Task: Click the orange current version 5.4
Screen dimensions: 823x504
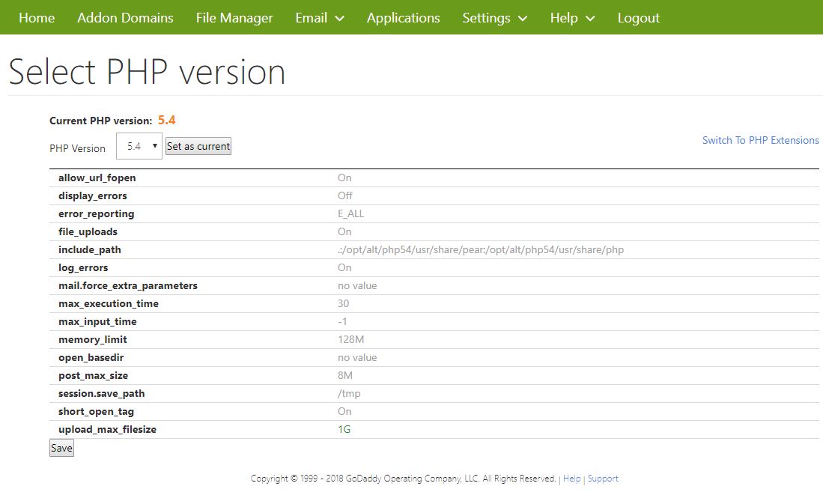Action: coord(166,121)
